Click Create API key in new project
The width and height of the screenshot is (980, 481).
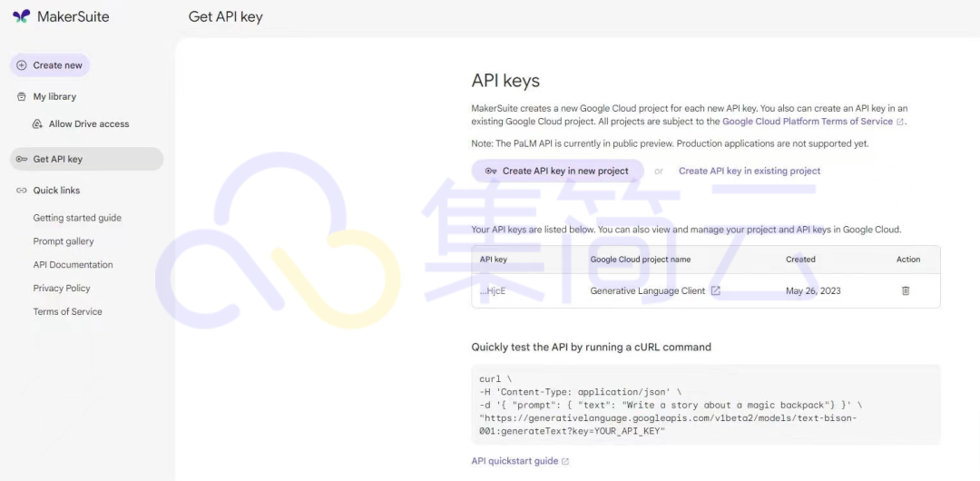[557, 171]
